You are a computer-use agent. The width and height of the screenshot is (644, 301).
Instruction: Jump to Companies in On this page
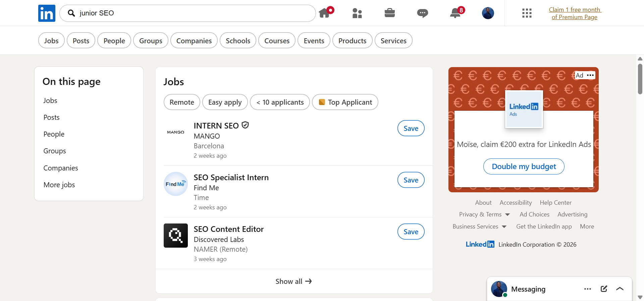click(61, 168)
